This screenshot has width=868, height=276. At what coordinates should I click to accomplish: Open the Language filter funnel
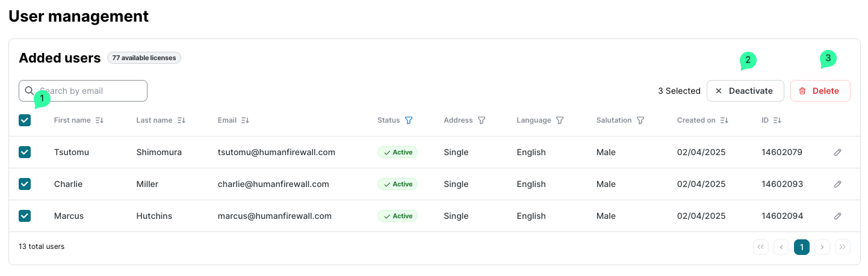coord(560,120)
